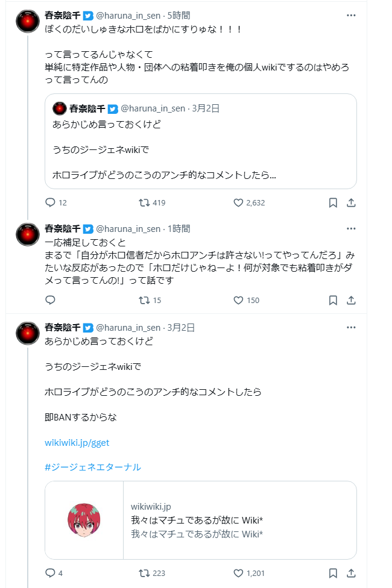Retweet the tweet with 223 retweets

tap(145, 573)
